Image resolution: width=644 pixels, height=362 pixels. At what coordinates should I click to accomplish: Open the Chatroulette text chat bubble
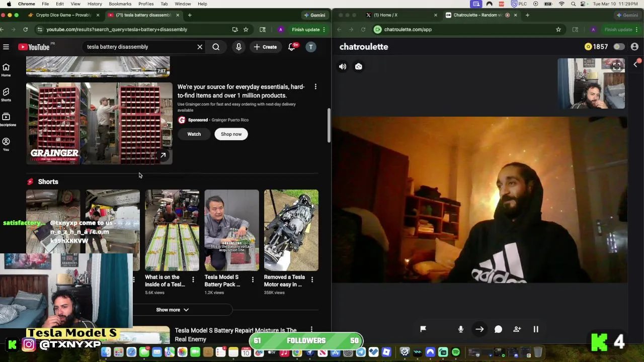click(x=498, y=329)
